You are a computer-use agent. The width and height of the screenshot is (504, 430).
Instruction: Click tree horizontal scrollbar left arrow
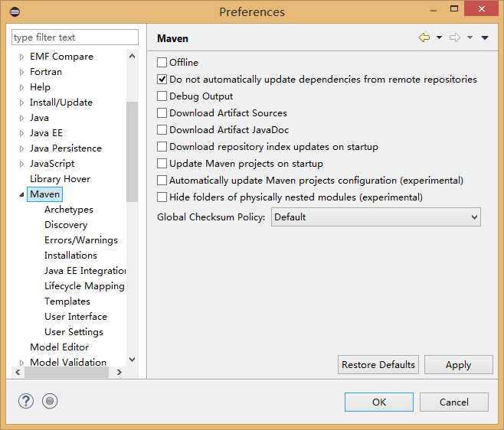[x=18, y=372]
